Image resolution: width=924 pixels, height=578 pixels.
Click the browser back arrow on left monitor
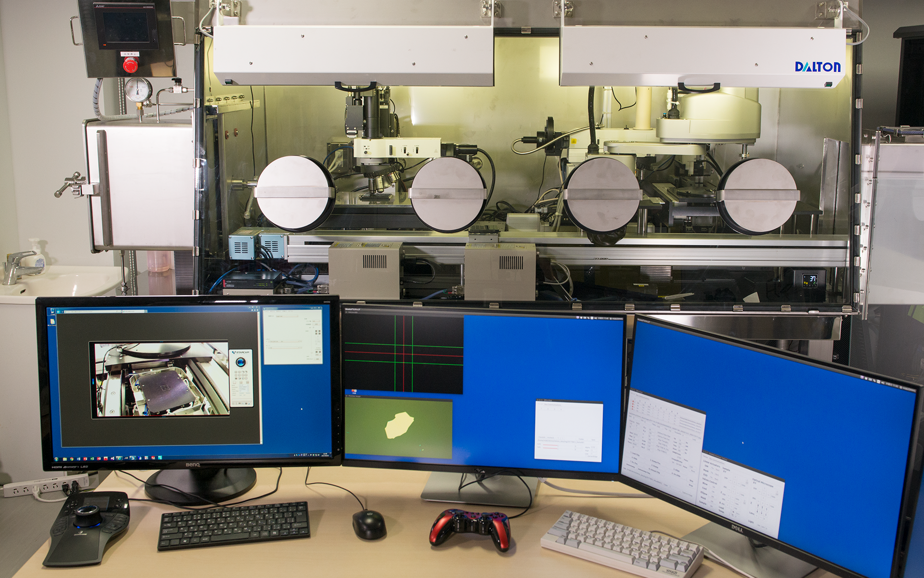tap(59, 312)
